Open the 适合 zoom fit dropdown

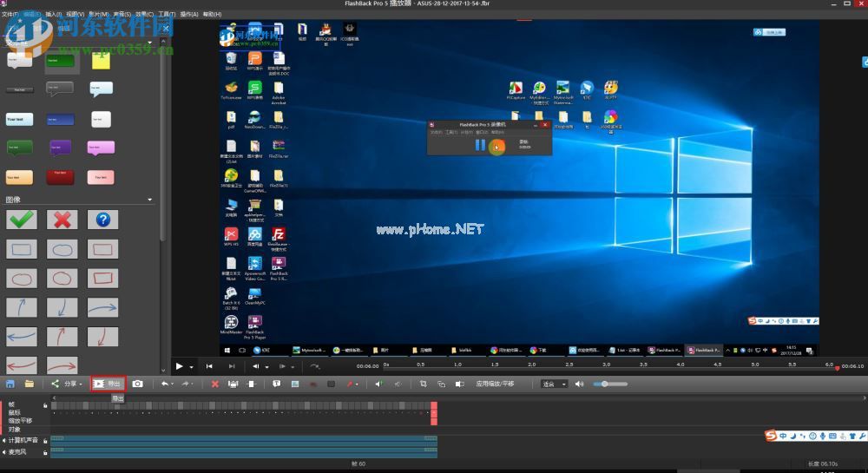554,384
